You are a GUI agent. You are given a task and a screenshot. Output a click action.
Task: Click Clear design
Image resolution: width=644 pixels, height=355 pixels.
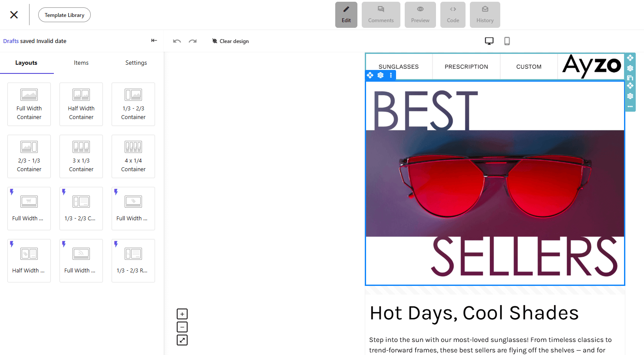click(231, 41)
